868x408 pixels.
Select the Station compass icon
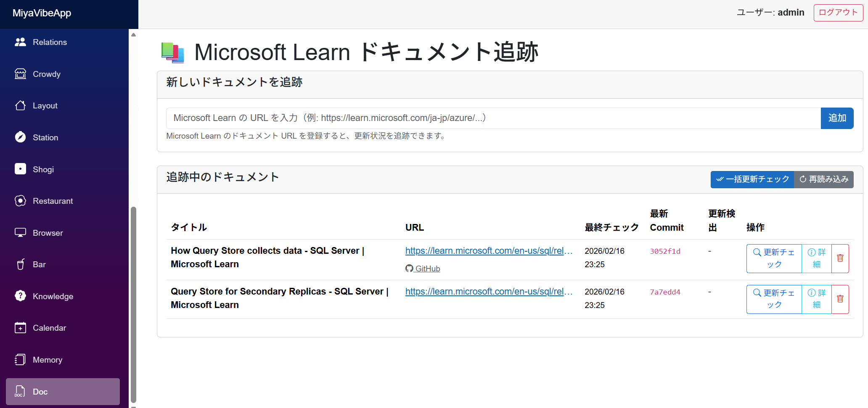click(x=20, y=137)
